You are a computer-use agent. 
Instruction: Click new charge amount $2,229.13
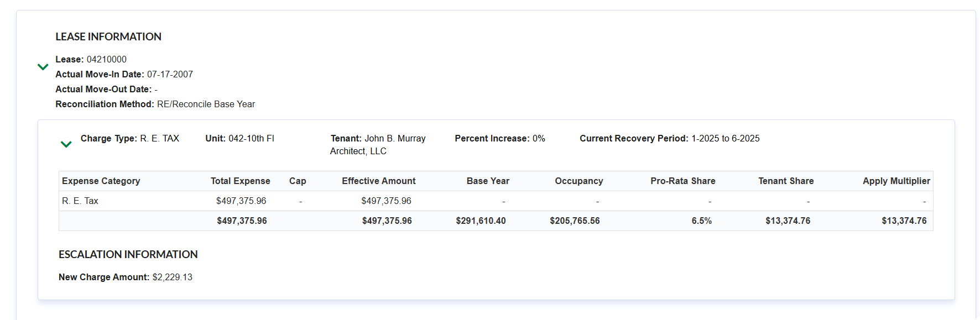coord(173,277)
